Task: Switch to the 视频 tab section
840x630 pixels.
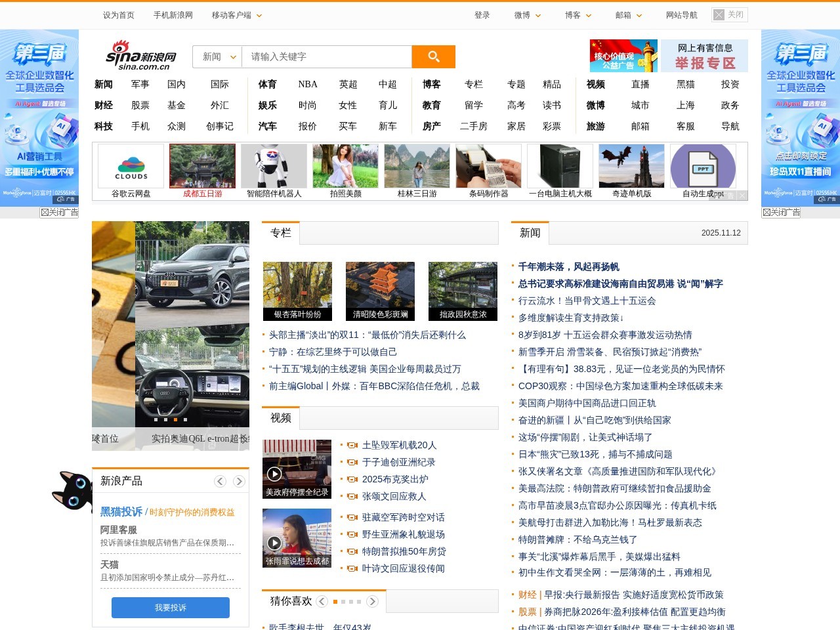Action: [280, 417]
